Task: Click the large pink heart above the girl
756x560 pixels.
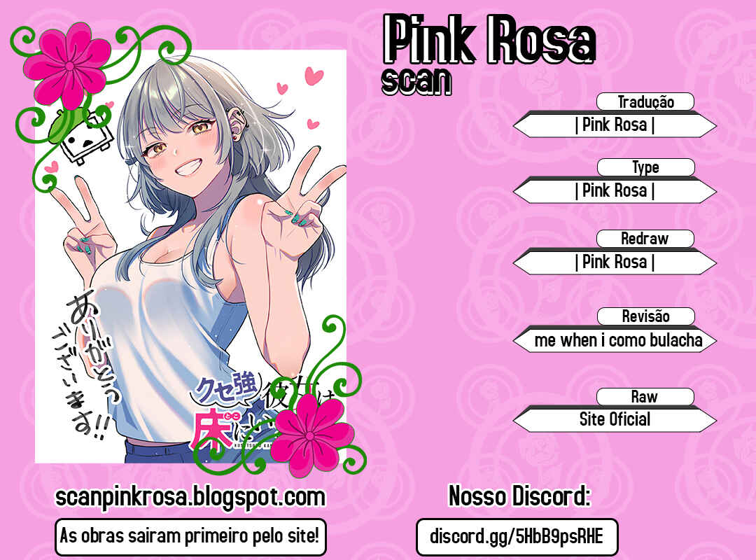Action: click(x=314, y=76)
